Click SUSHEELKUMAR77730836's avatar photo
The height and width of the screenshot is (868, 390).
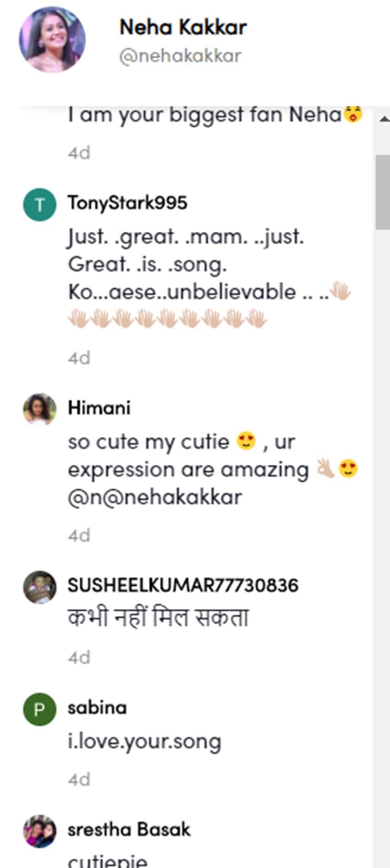[40, 587]
